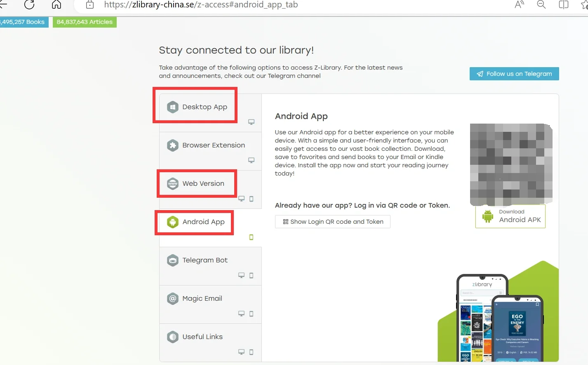Click Follow us on Telegram button
The height and width of the screenshot is (365, 588).
click(x=514, y=74)
